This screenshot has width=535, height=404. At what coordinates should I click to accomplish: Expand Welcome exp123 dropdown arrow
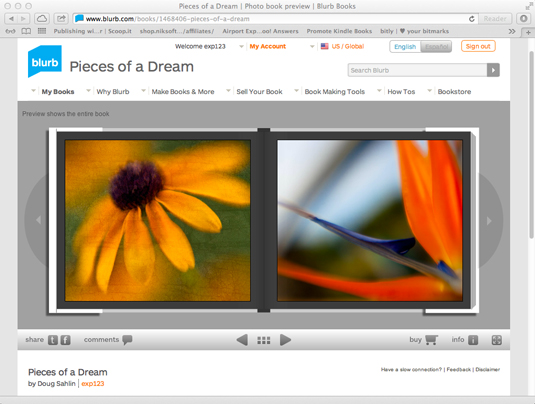coord(241,46)
